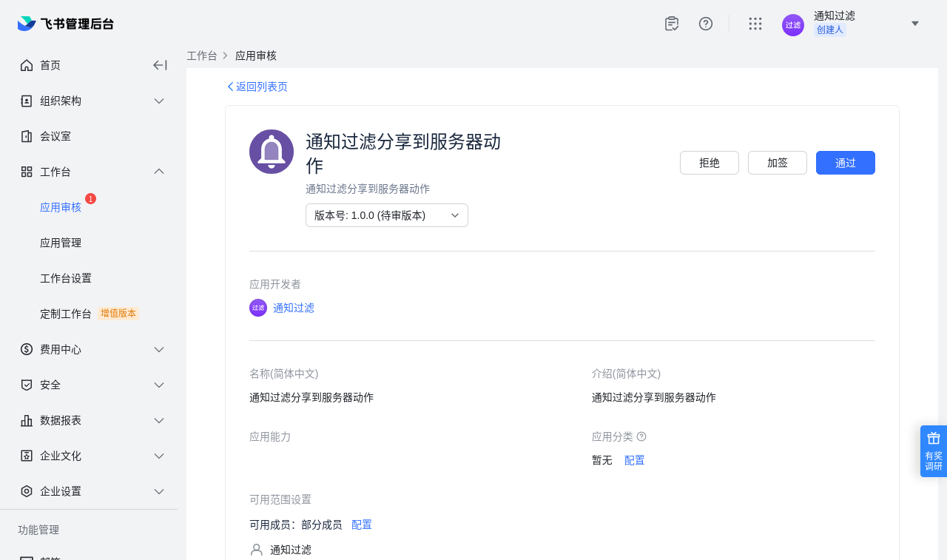The image size is (947, 560).
Task: Open the 有奖调研 gift survey widget
Action: (x=934, y=451)
